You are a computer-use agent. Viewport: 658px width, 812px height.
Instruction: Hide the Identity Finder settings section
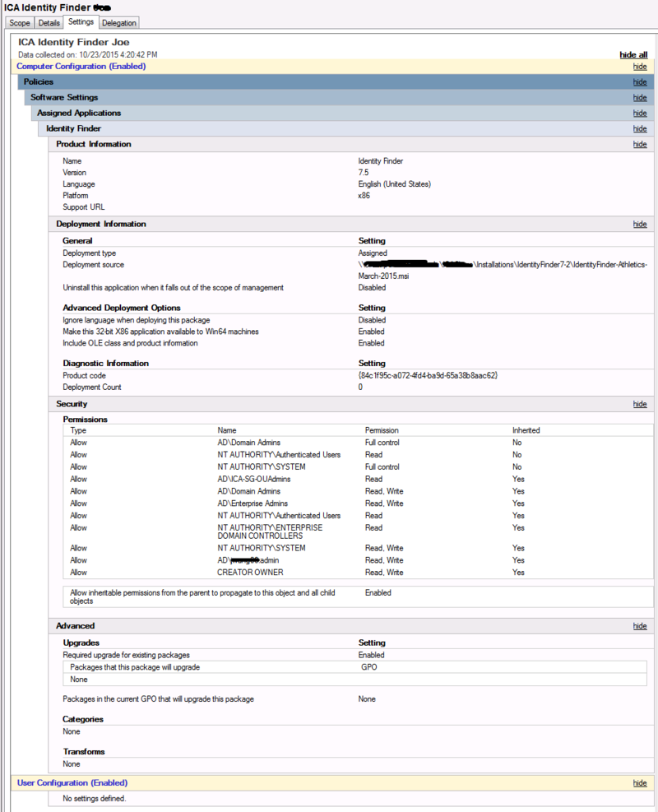(640, 128)
